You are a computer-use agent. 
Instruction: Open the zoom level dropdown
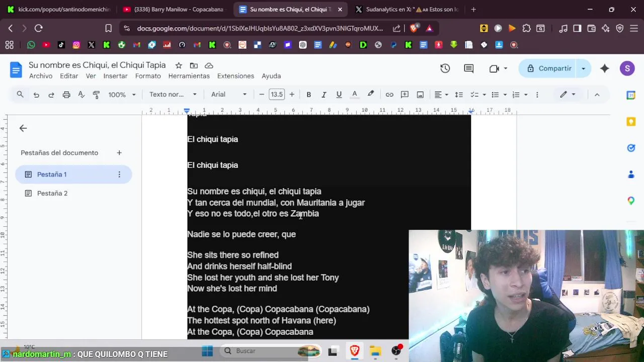pyautogui.click(x=122, y=95)
